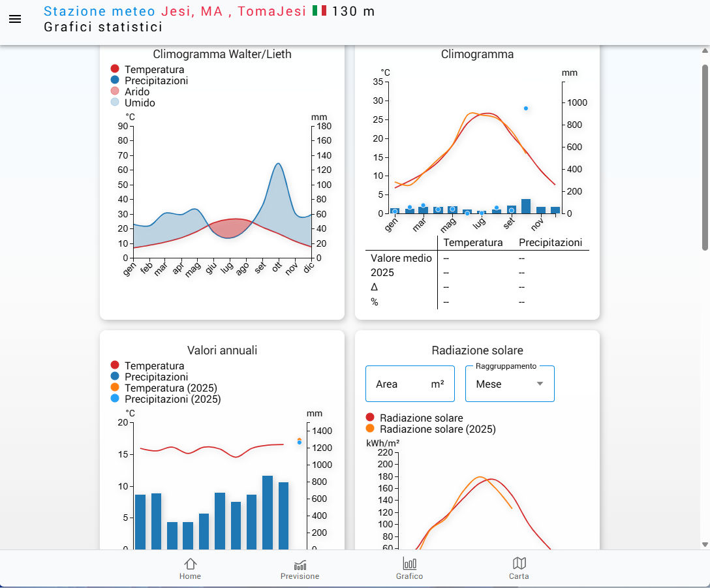This screenshot has width=710, height=588.
Task: Open the hamburger menu
Action: (15, 19)
